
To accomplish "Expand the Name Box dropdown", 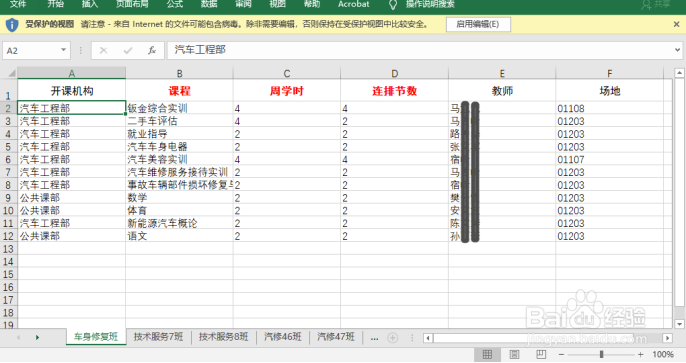I will click(63, 50).
